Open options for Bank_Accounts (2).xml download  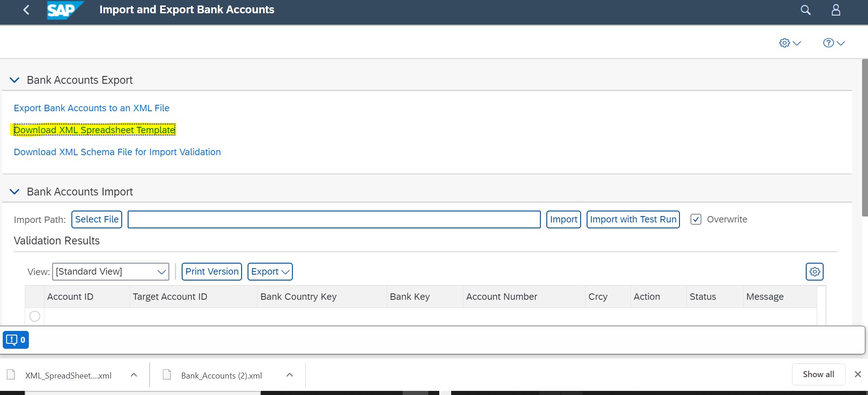pyautogui.click(x=289, y=375)
